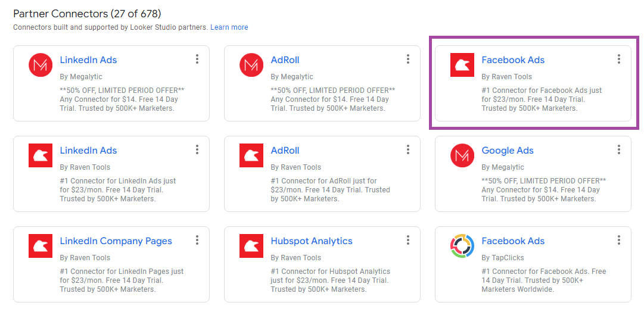Click description text of Google Ads card
This screenshot has height=315, width=644.
(543, 190)
